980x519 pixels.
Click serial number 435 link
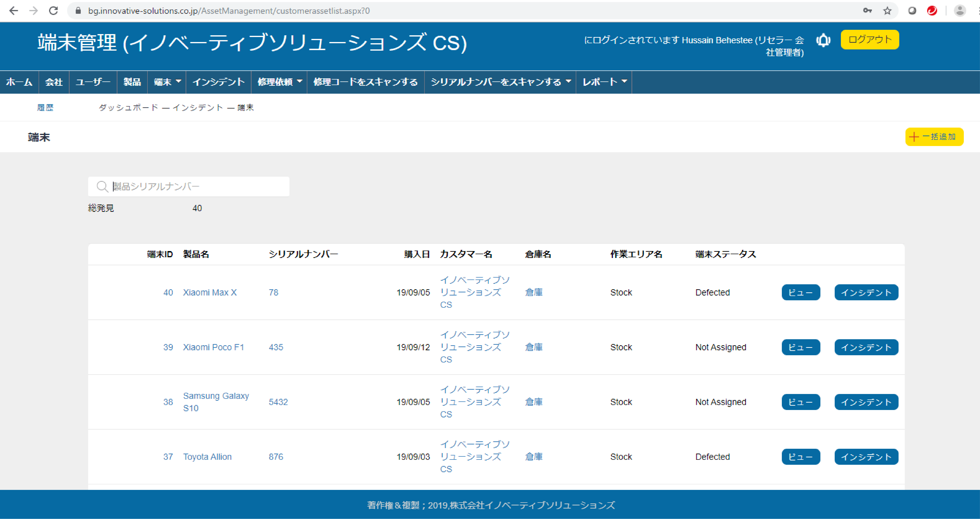276,347
